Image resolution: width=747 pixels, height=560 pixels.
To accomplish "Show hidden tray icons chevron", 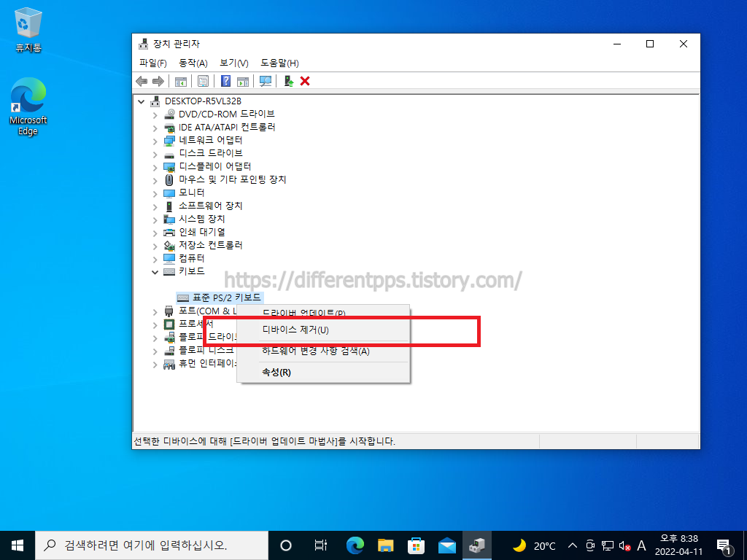I will 573,545.
